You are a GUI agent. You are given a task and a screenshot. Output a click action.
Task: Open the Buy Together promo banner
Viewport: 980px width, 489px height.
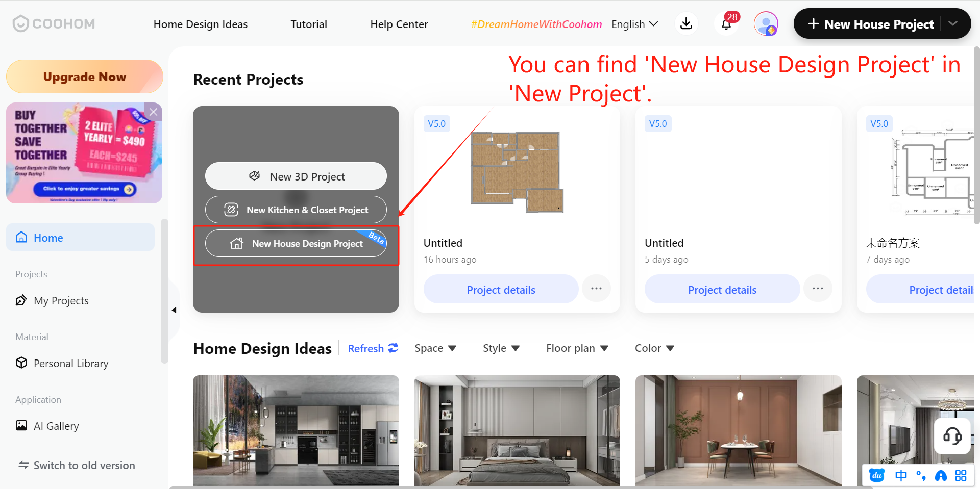(84, 153)
